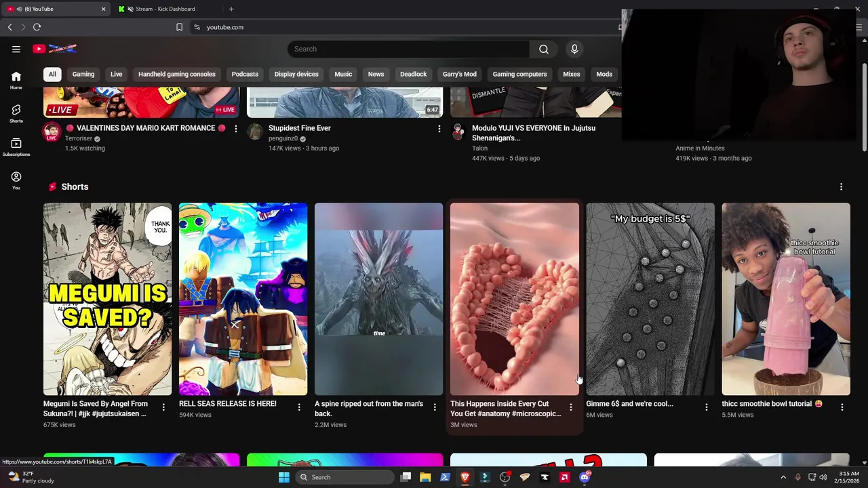Viewport: 868px width, 488px height.
Task: Open options for Every Cut anatomy short
Action: [570, 407]
